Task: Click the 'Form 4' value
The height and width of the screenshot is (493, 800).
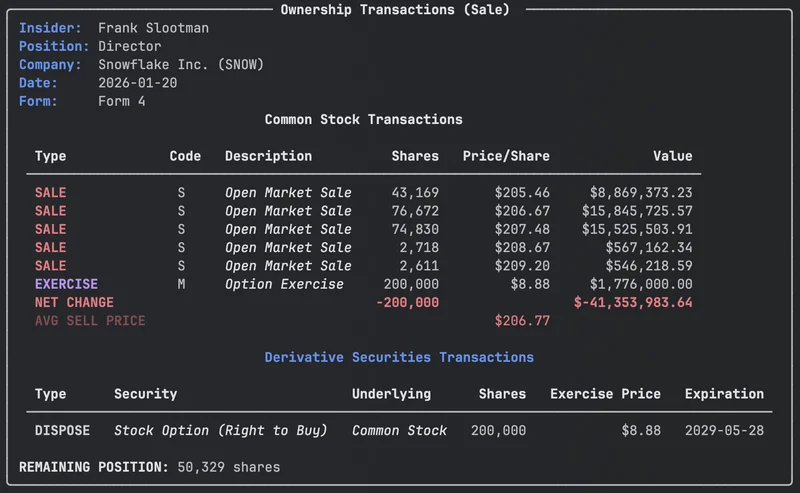Action: [121, 102]
